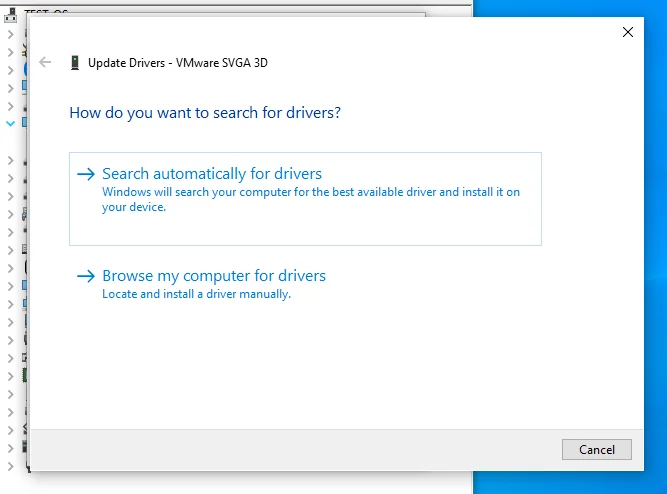Image resolution: width=667 pixels, height=494 pixels.
Task: Click the arrow icon beside Browse my computer
Action: [x=86, y=276]
